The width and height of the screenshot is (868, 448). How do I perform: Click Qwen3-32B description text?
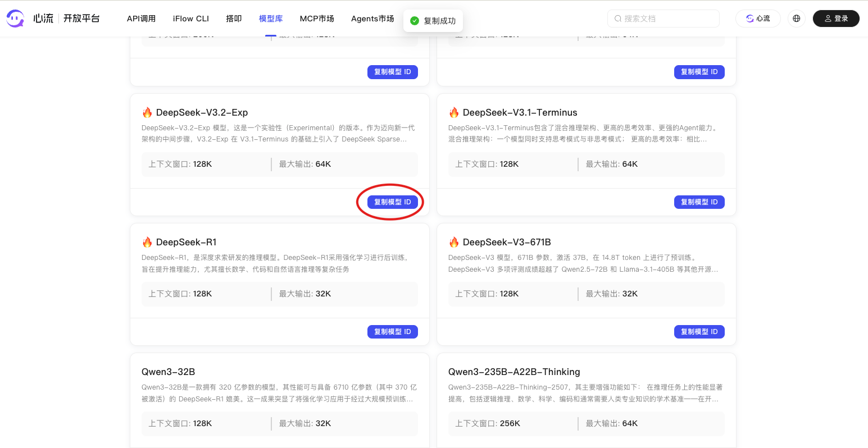coord(279,393)
